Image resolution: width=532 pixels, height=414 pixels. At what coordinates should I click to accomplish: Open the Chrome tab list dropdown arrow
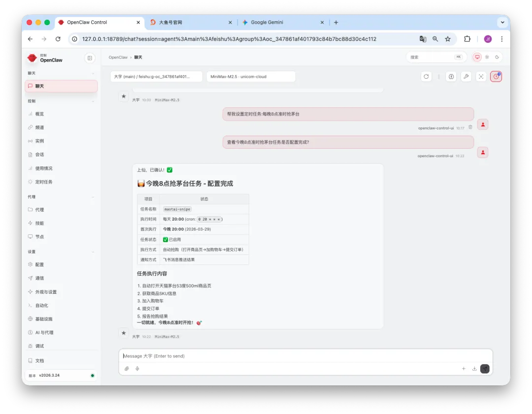coord(502,22)
